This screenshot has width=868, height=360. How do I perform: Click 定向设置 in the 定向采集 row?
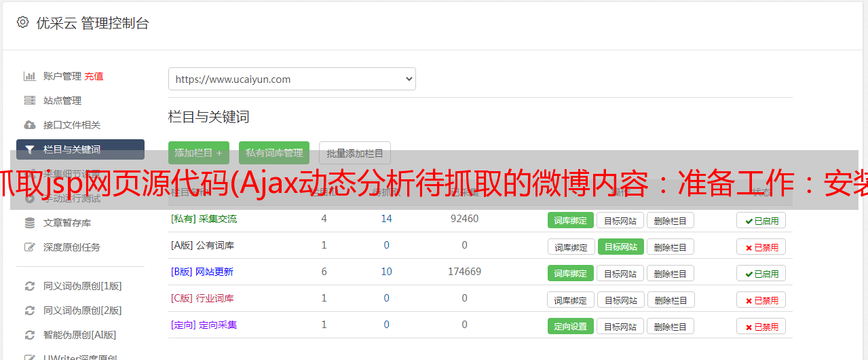click(x=571, y=326)
